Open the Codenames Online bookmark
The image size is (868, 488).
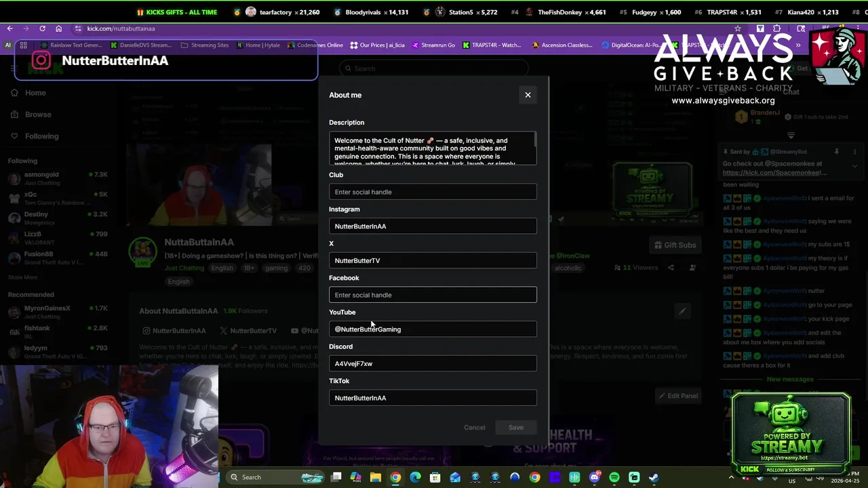point(315,45)
